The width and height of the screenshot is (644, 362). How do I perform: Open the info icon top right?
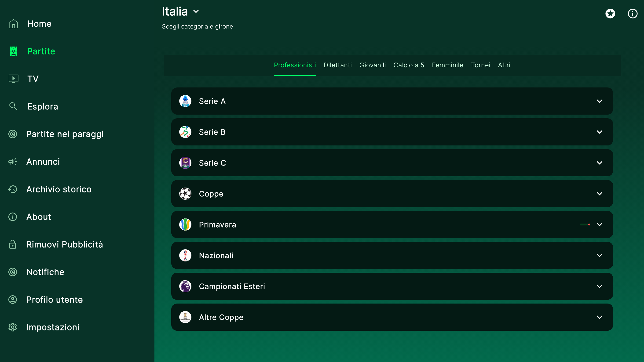click(x=633, y=14)
